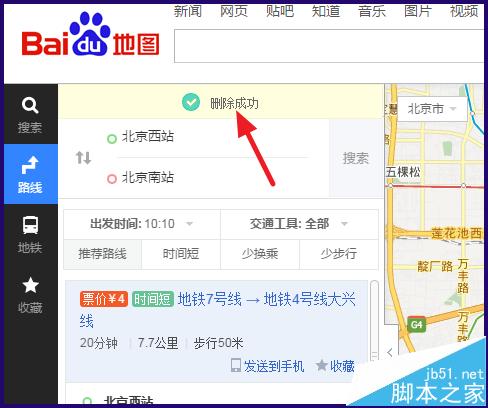Click the green checkmark success icon

(x=191, y=102)
